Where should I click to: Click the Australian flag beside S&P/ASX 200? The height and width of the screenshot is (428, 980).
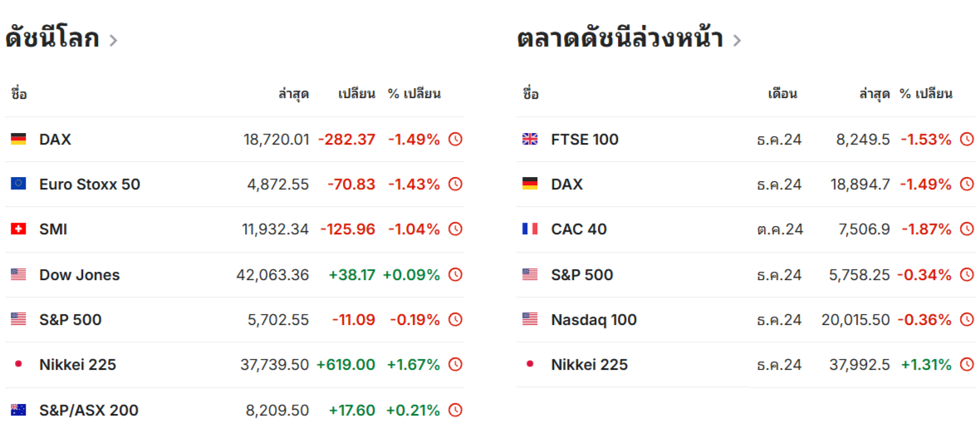point(18,411)
